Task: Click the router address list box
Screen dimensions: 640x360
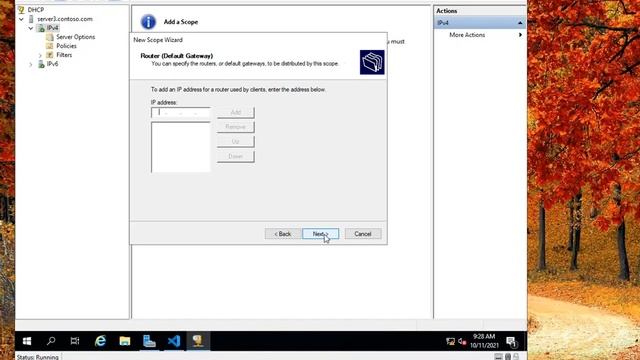Action: 181,147
